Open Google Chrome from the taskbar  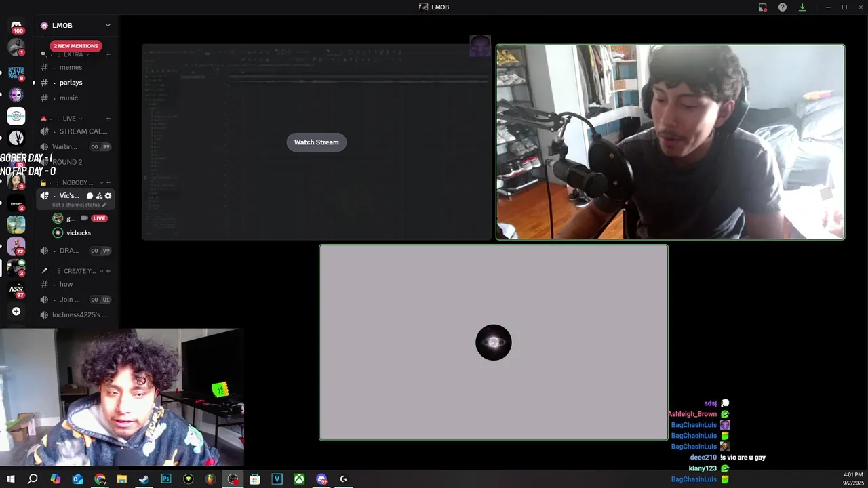point(100,479)
